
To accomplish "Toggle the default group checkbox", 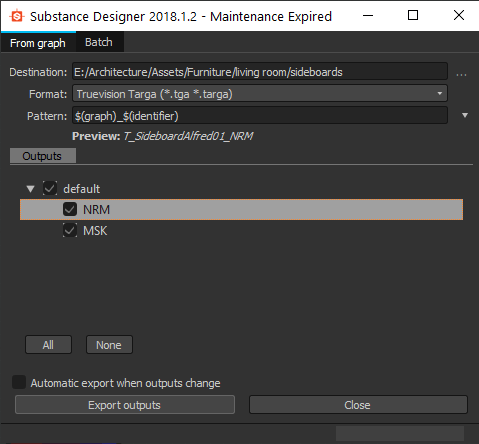I will [x=50, y=188].
